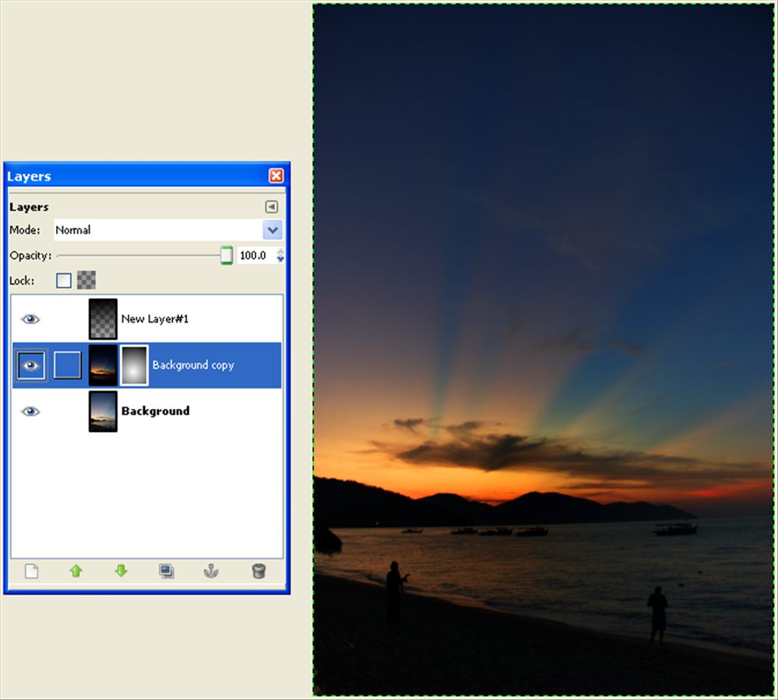Lower layer with green down arrow
This screenshot has width=778, height=700.
tap(121, 572)
